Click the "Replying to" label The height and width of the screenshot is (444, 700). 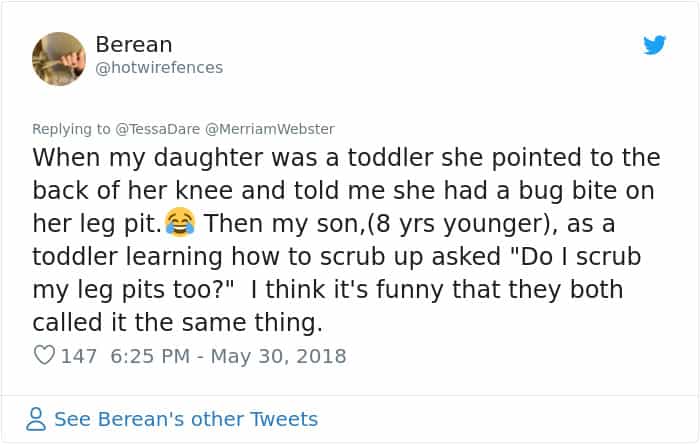point(72,129)
